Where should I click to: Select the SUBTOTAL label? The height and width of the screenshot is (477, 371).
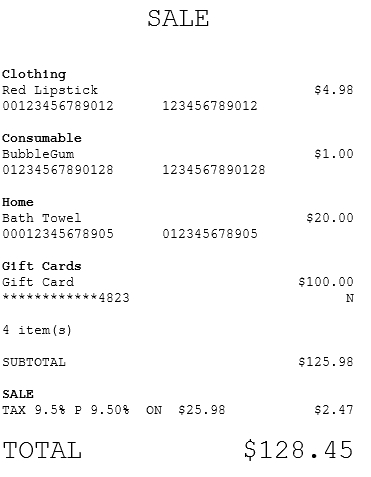pos(34,362)
